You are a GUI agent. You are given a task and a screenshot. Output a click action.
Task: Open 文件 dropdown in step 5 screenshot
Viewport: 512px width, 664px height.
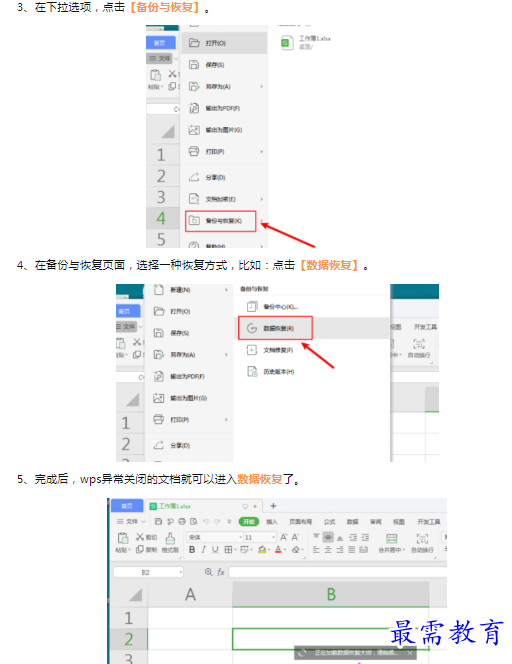pos(131,521)
